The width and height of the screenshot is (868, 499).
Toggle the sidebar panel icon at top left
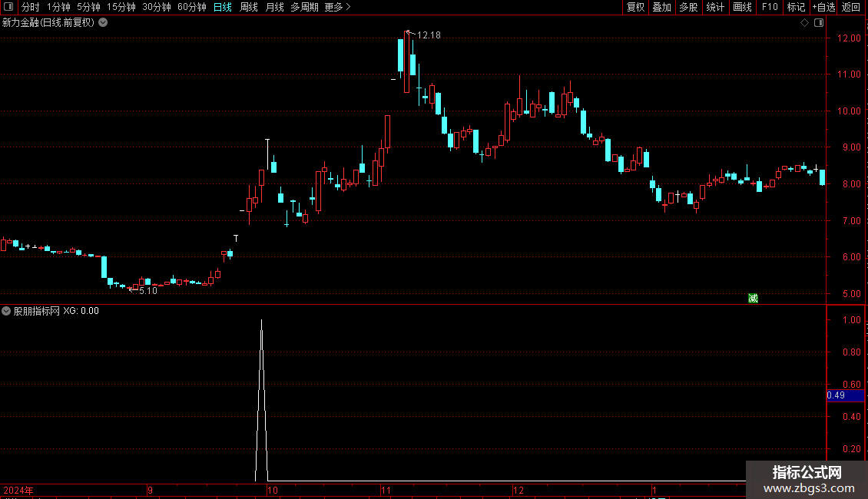[x=8, y=7]
